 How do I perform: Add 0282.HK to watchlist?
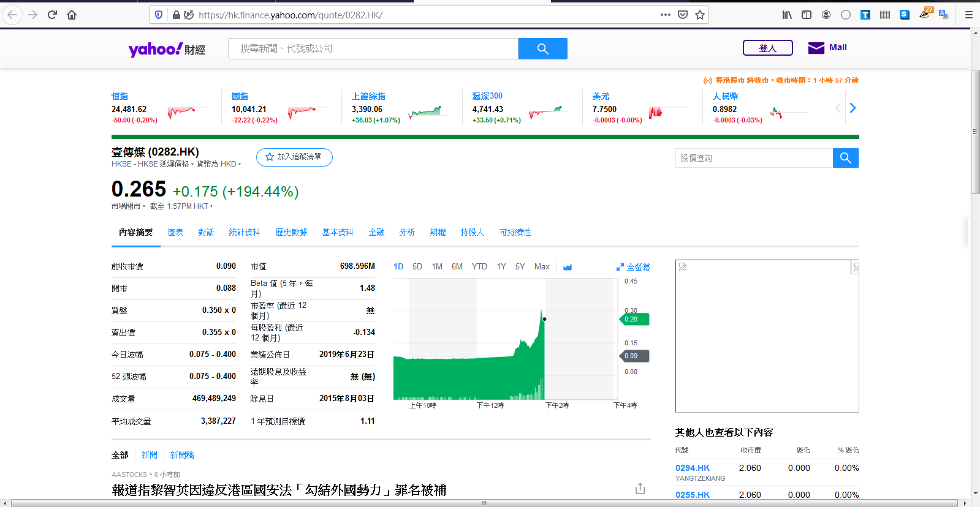(294, 157)
